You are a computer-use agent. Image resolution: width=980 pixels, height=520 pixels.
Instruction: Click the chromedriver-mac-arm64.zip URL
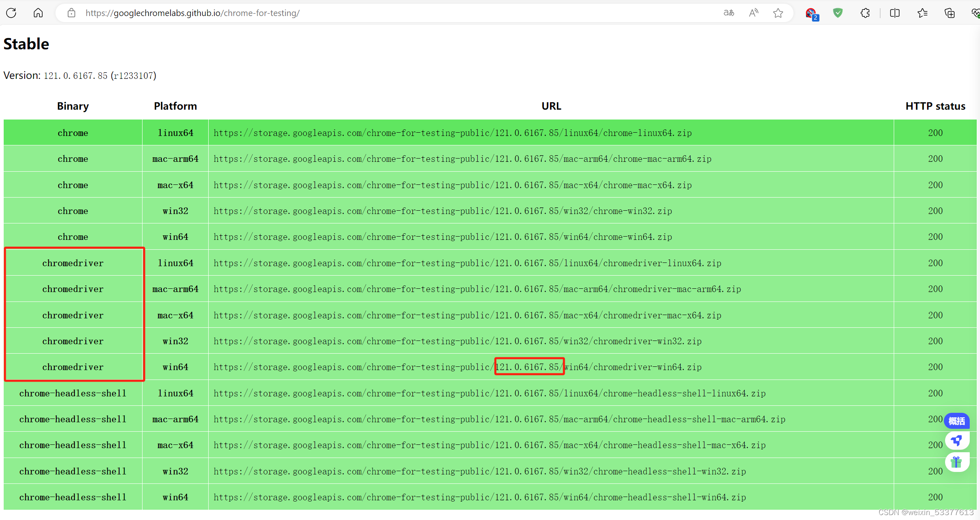point(477,289)
